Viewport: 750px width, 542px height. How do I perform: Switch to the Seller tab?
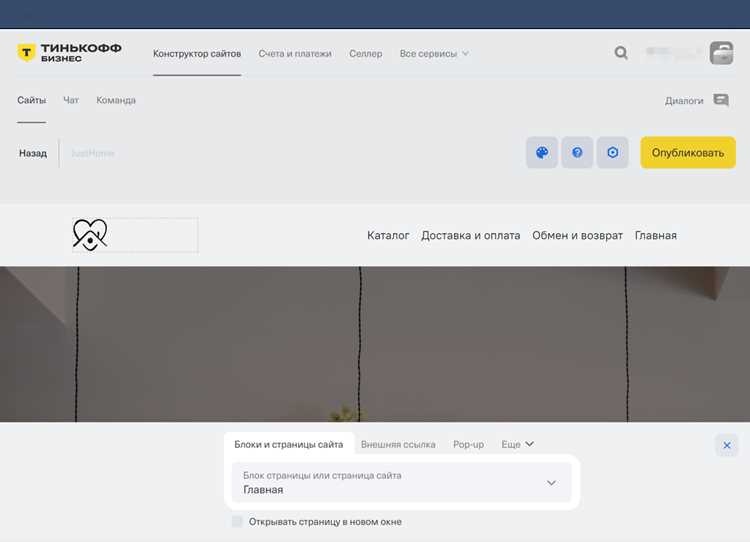tap(365, 54)
